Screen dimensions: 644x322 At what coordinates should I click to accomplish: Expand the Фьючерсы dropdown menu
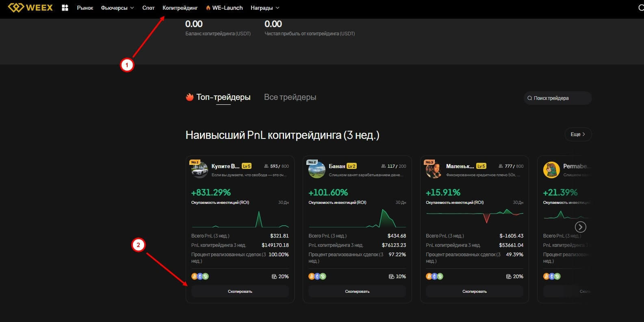tap(117, 8)
